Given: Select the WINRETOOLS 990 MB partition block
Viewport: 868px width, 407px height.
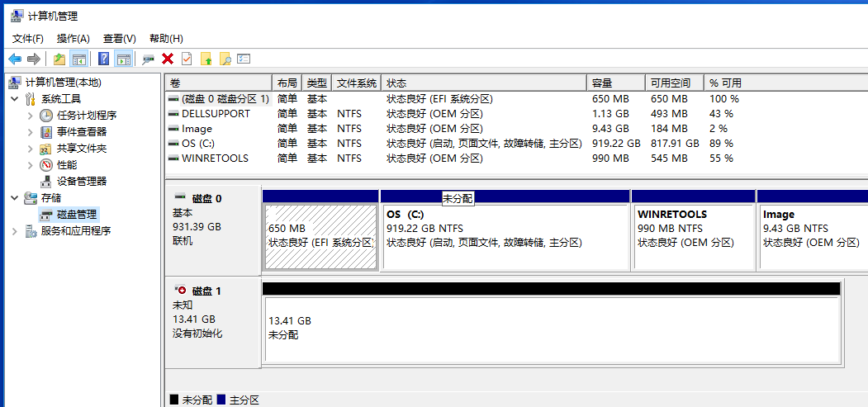Looking at the screenshot, I should click(693, 237).
